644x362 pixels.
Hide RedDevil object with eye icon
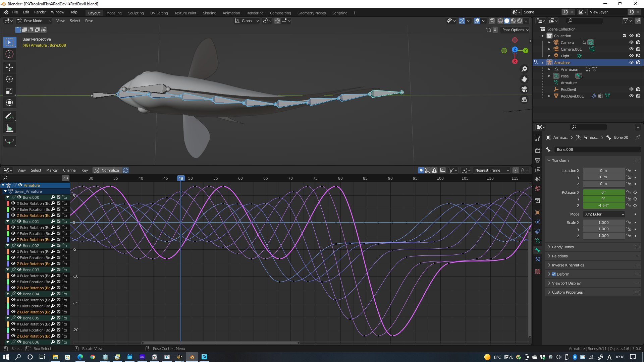(x=631, y=89)
